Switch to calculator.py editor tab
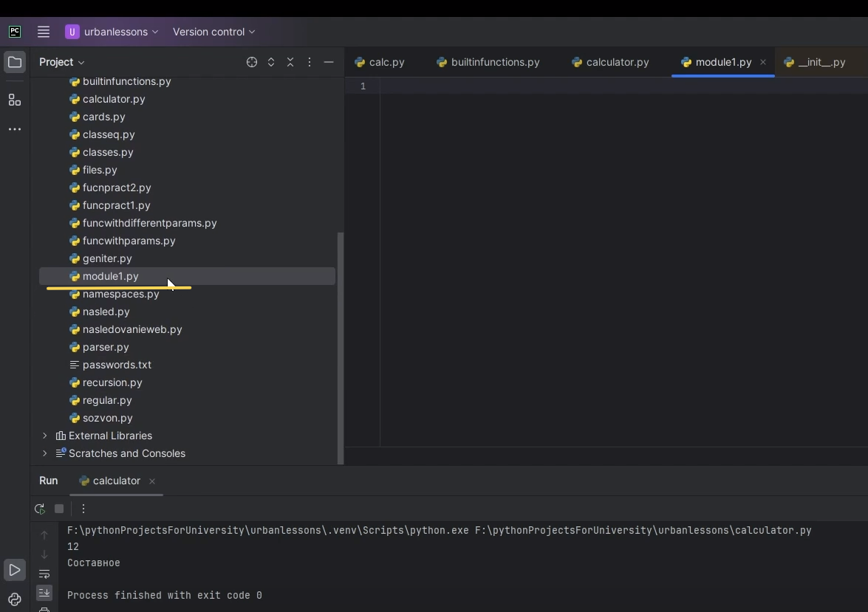The width and height of the screenshot is (868, 612). 611,62
